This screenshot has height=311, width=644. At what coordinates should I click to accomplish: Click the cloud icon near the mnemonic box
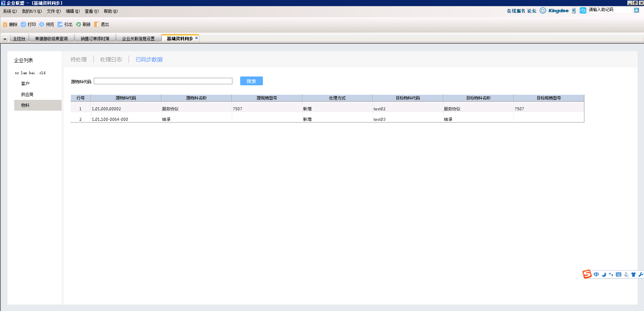pyautogui.click(x=583, y=10)
